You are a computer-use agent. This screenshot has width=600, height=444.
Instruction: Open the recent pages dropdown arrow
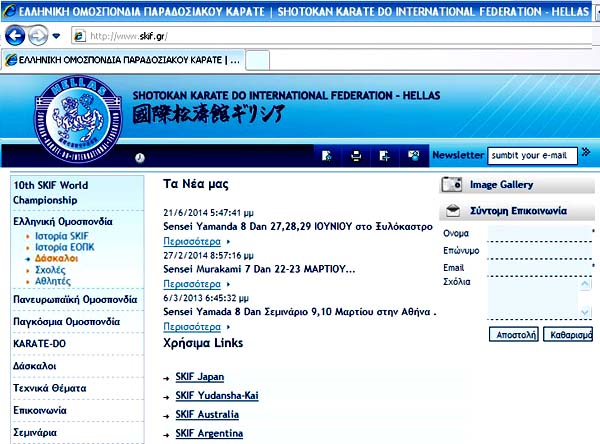[x=55, y=36]
